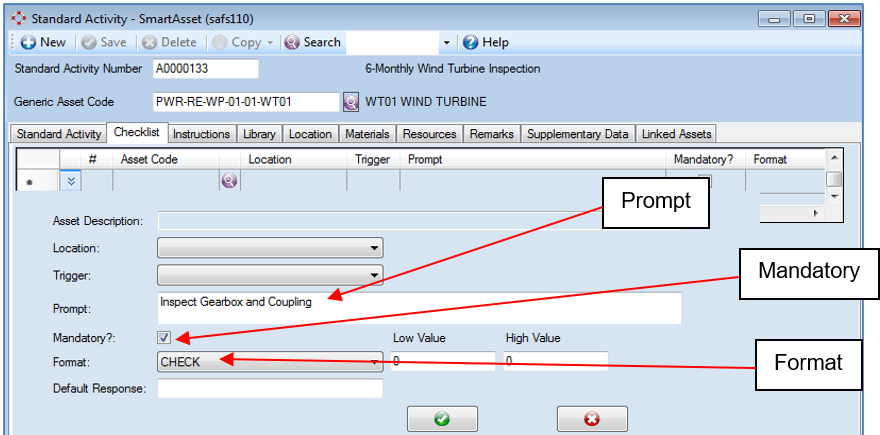Open the Generic Asset Code lookup icon

pos(351,102)
